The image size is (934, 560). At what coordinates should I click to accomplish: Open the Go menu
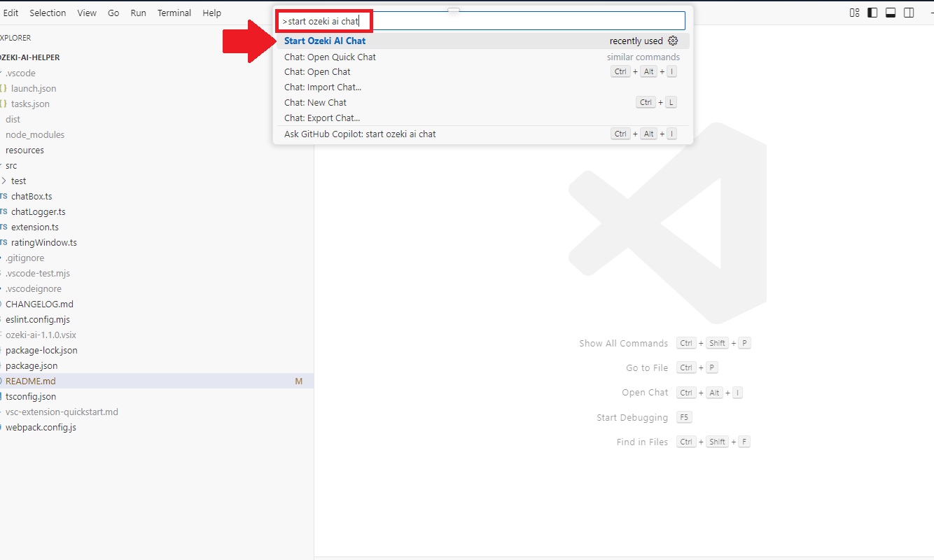(113, 13)
